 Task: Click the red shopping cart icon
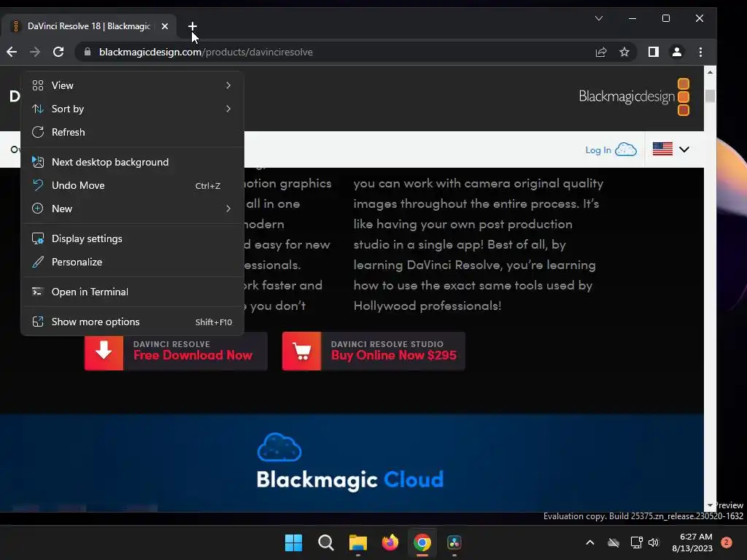(x=301, y=351)
